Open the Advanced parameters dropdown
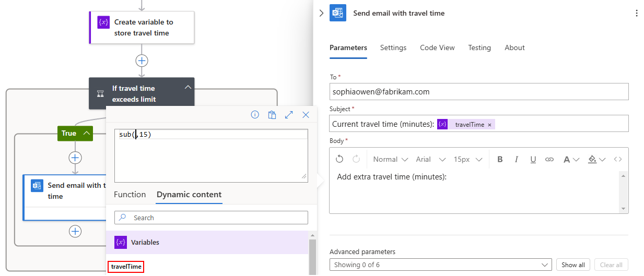The width and height of the screenshot is (644, 276). pyautogui.click(x=440, y=265)
